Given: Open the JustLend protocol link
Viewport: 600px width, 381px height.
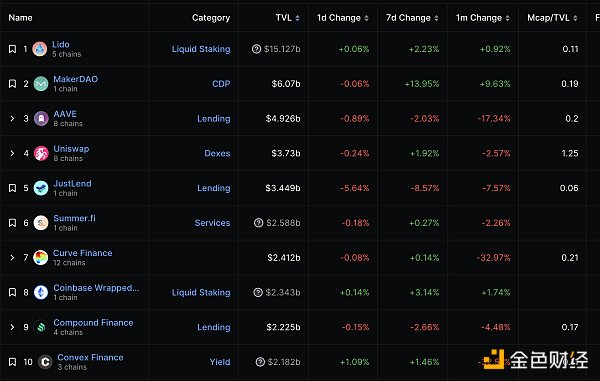Looking at the screenshot, I should 72,184.
